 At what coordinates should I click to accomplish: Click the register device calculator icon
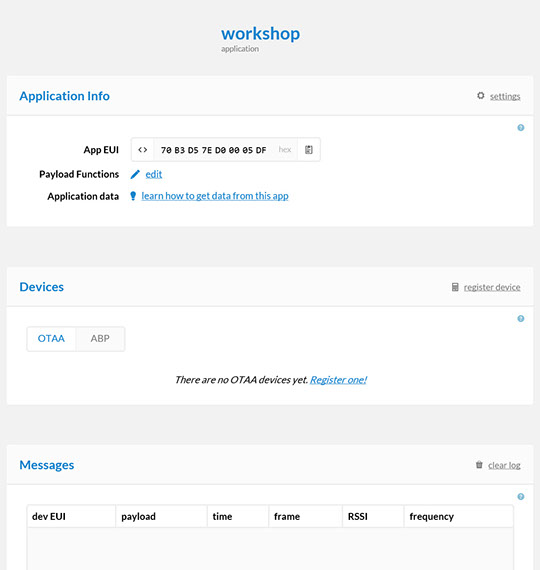pyautogui.click(x=455, y=287)
